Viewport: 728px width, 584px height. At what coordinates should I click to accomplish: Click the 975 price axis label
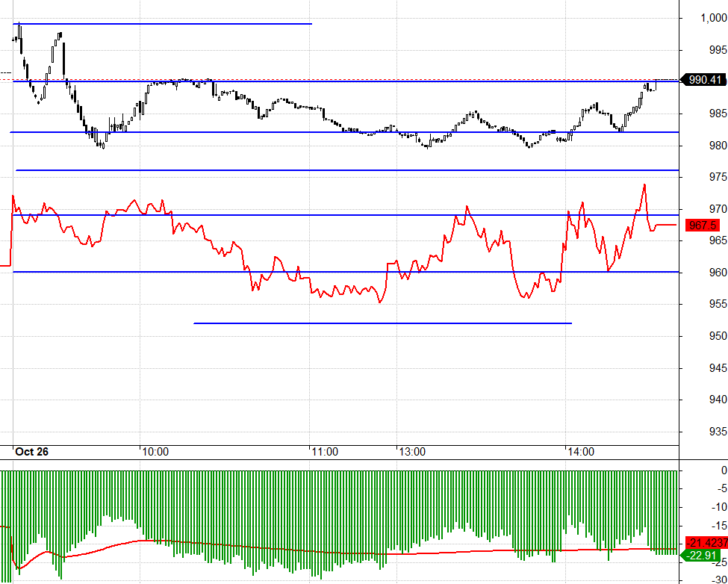(718, 177)
